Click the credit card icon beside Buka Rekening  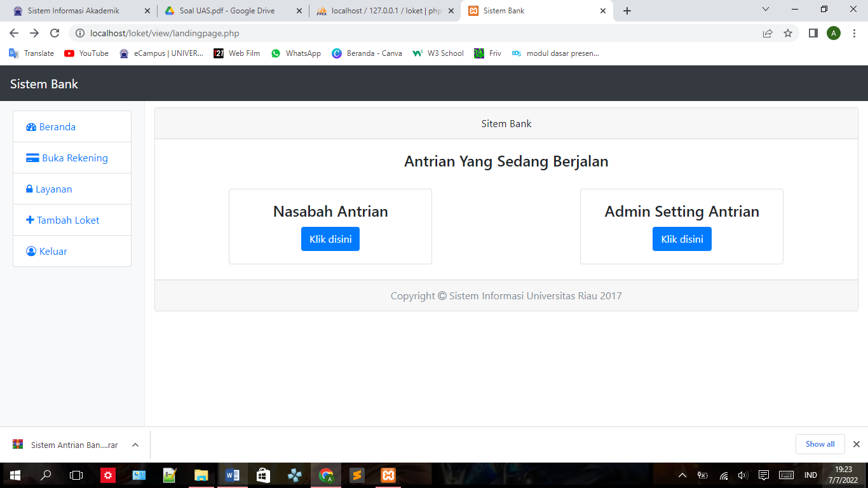click(32, 158)
